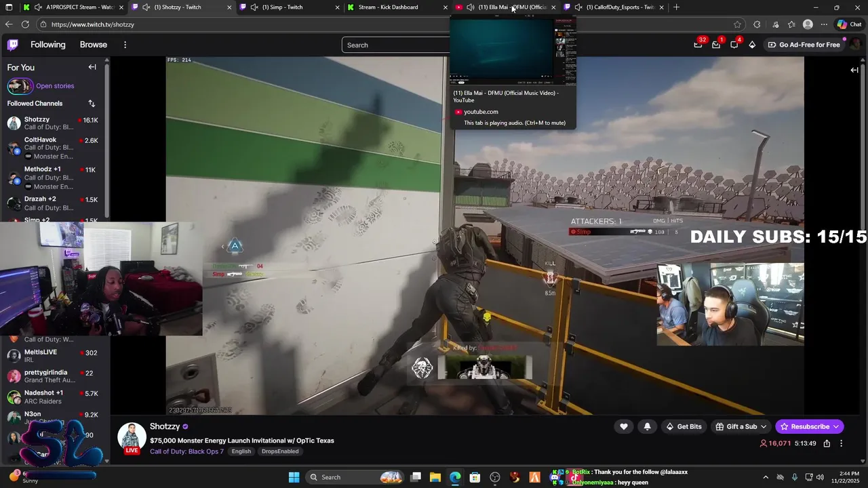Screen dimensions: 868x488
Task: Open Twitch whispers chat icon
Action: (734, 45)
